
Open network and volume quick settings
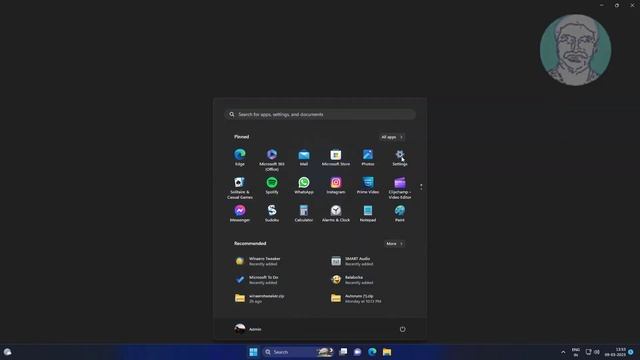click(x=592, y=352)
